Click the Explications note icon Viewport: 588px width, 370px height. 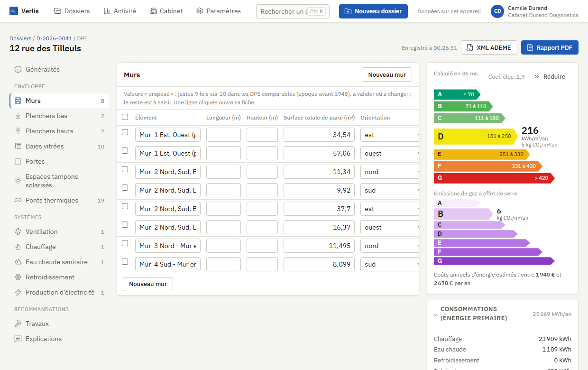coord(18,339)
